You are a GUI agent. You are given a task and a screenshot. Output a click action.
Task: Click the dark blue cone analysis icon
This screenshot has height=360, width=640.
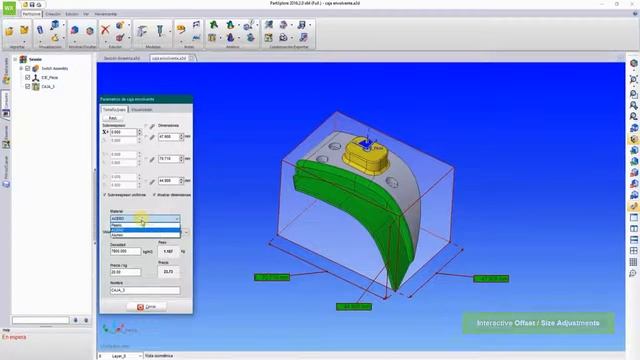point(230,38)
